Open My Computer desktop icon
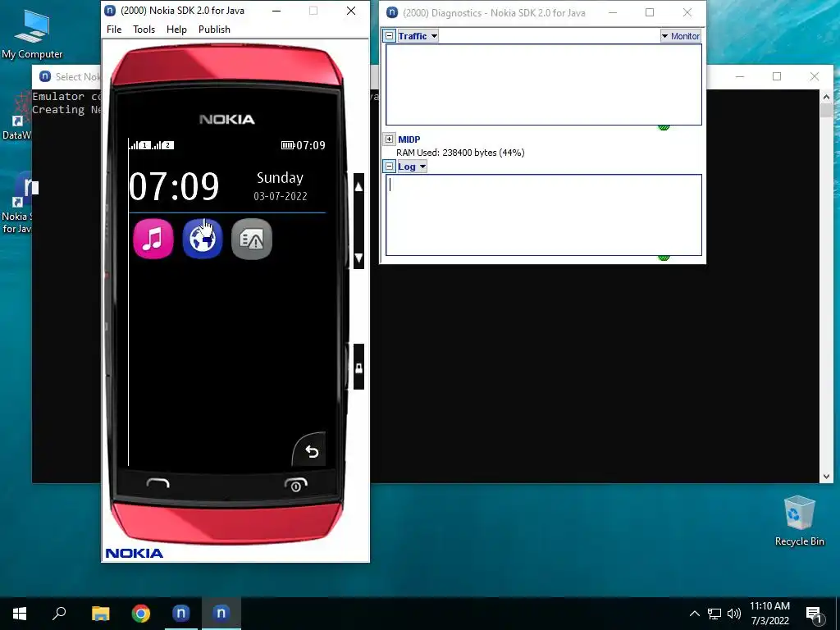 pyautogui.click(x=32, y=35)
